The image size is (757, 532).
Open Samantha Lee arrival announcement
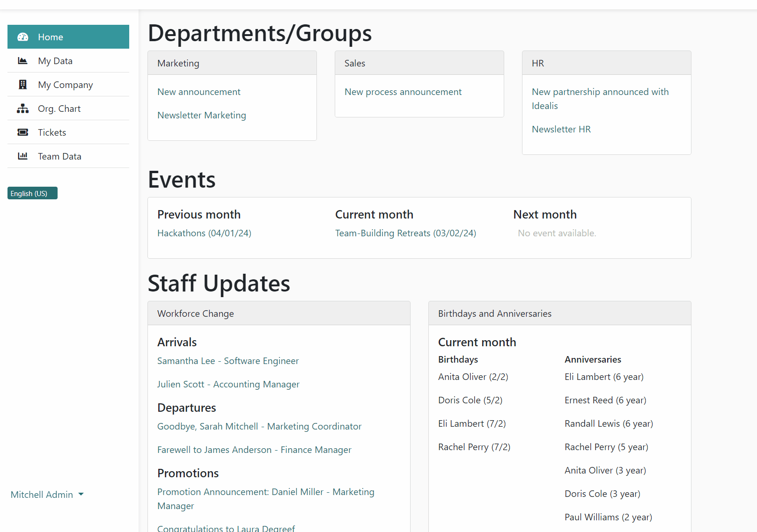(228, 361)
